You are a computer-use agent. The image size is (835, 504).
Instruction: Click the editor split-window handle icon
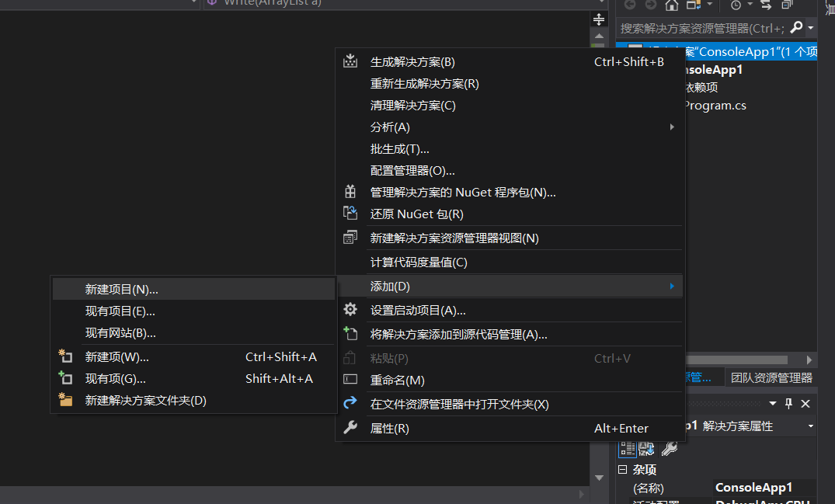click(x=599, y=19)
